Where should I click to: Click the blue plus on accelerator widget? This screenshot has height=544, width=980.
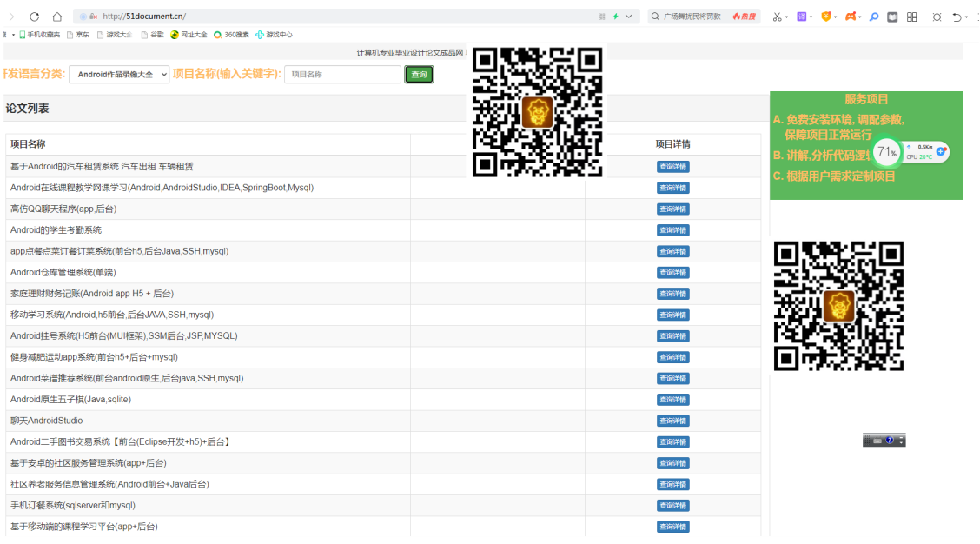(941, 151)
